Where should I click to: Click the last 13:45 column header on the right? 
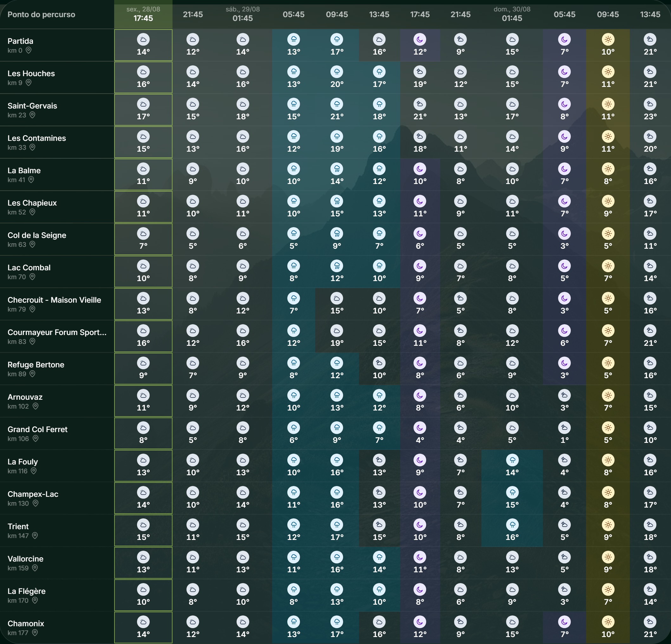click(x=650, y=14)
